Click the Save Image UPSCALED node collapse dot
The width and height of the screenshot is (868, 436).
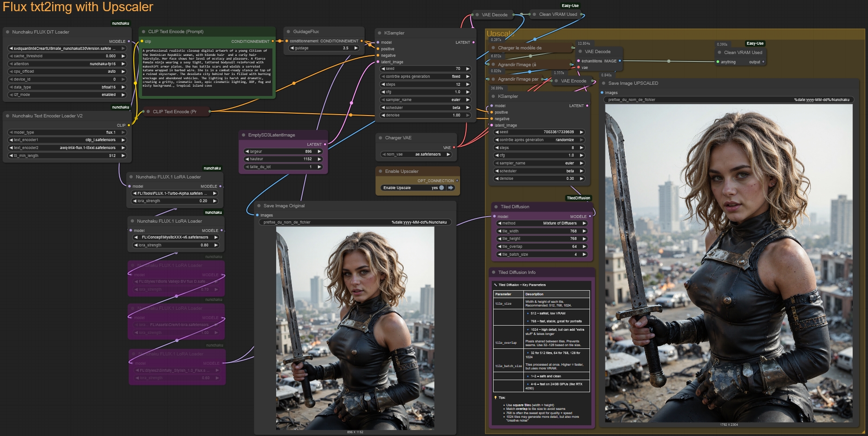[x=604, y=83]
